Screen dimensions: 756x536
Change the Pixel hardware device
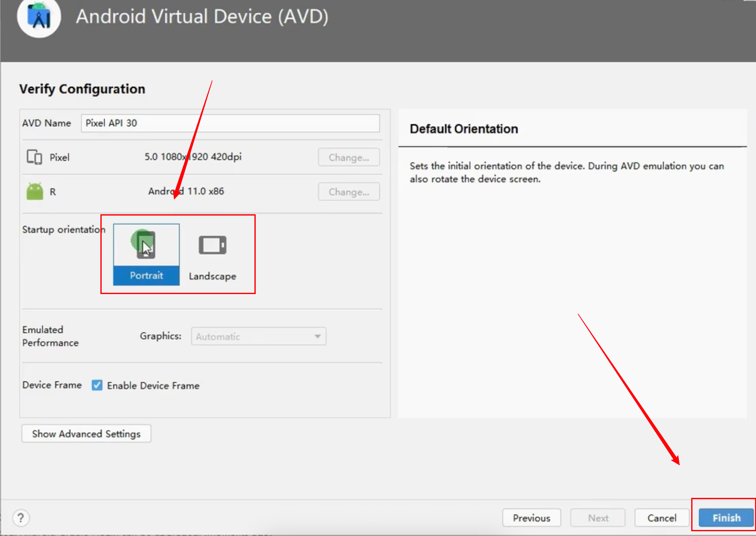(349, 157)
